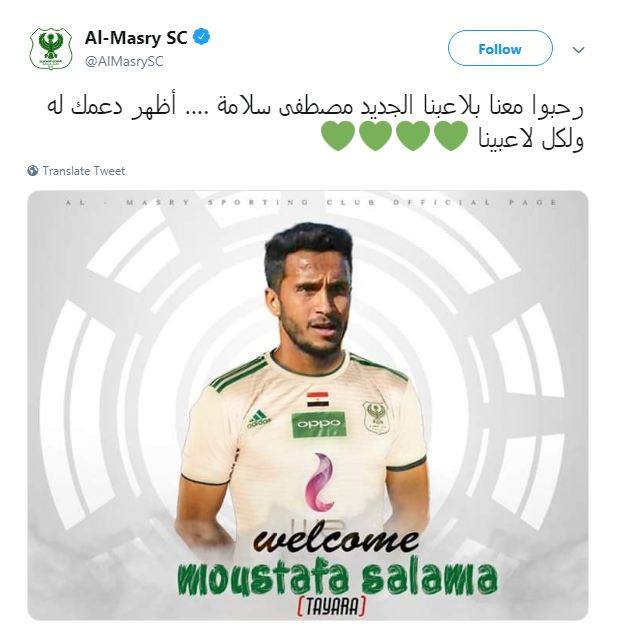618x638 pixels.
Task: Translate the tweet via Translate Tweet
Action: (x=84, y=170)
